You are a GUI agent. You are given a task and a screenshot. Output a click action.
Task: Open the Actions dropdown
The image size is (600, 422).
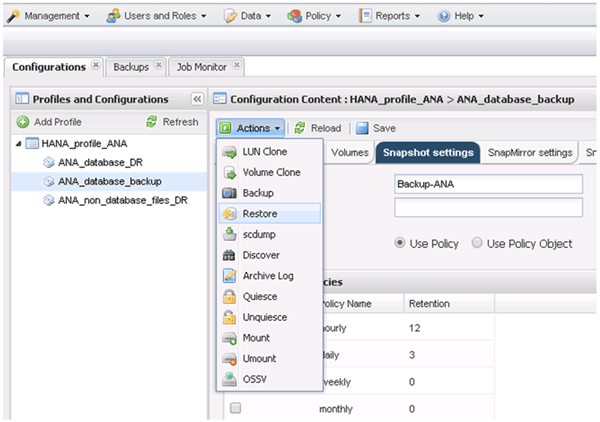coord(250,128)
